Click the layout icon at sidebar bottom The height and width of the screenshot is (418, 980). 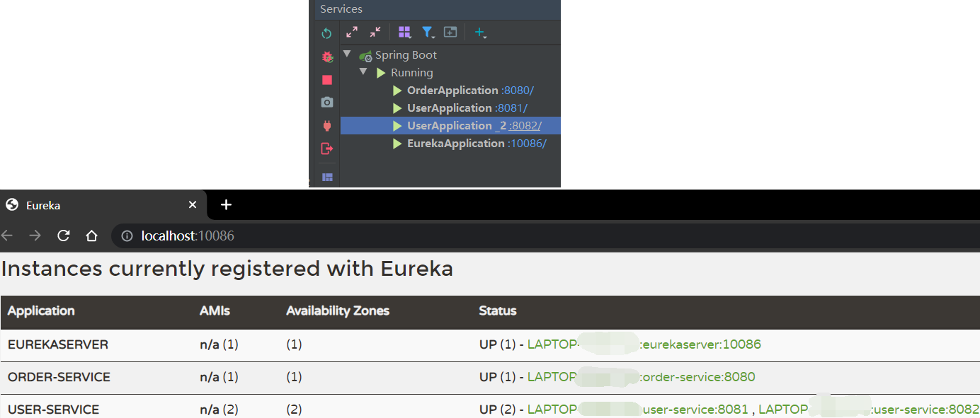click(x=326, y=177)
